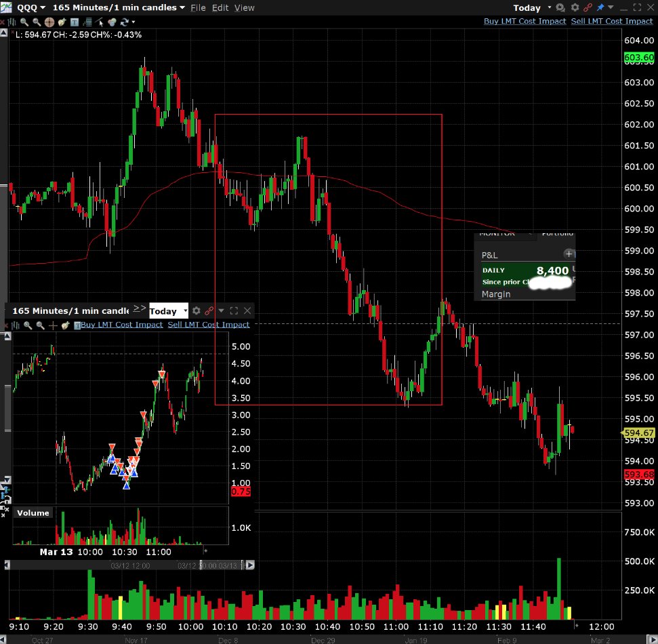Viewport: 658px width, 644px height.
Task: Click the red 0.75 price label on the inset price axis
Action: point(241,491)
